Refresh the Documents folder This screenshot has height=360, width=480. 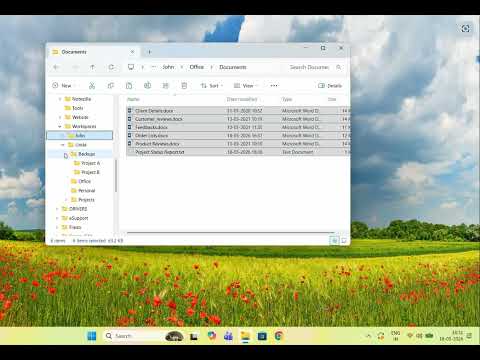111,67
